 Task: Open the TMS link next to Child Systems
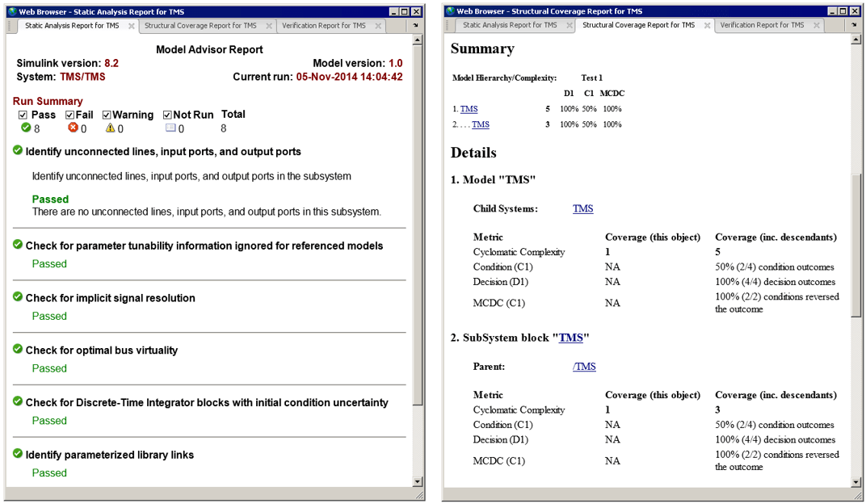582,208
